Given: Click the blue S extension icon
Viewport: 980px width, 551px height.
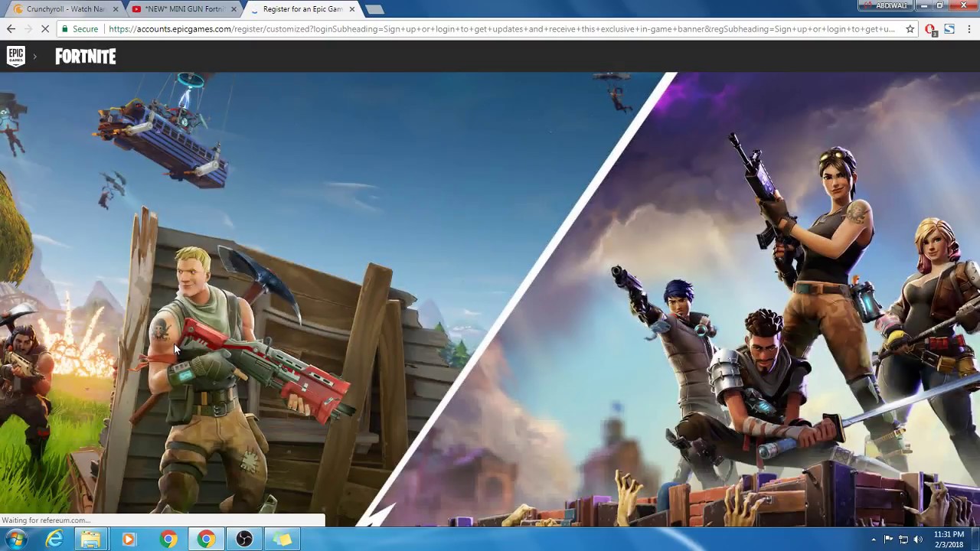Looking at the screenshot, I should click(949, 29).
